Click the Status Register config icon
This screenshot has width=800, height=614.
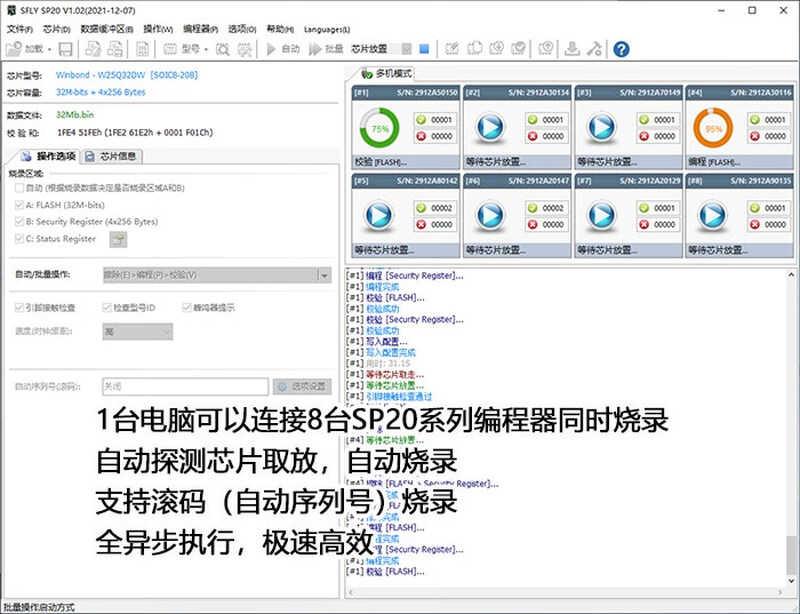(118, 239)
